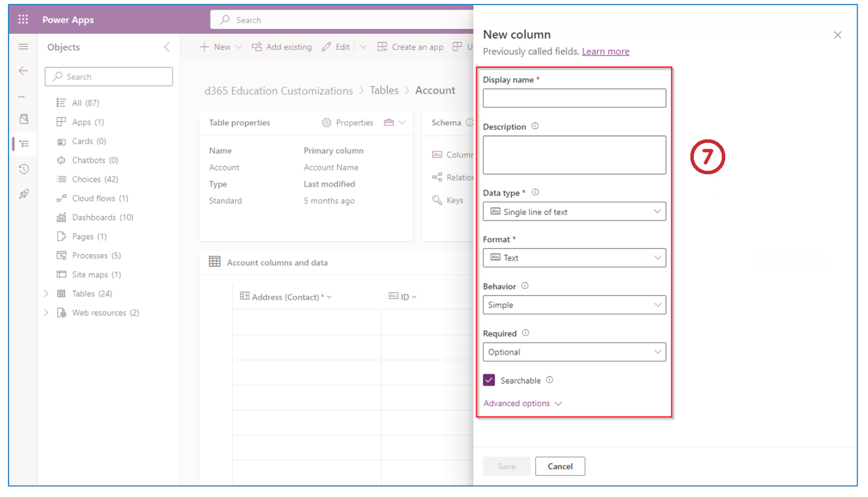The image size is (868, 497).
Task: Click the back arrow in left rail
Action: click(23, 71)
